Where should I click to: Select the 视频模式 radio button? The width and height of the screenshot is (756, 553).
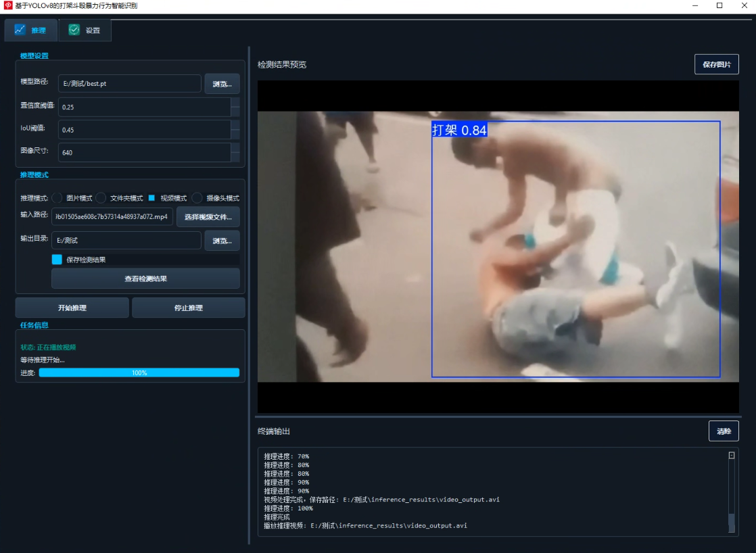(151, 197)
